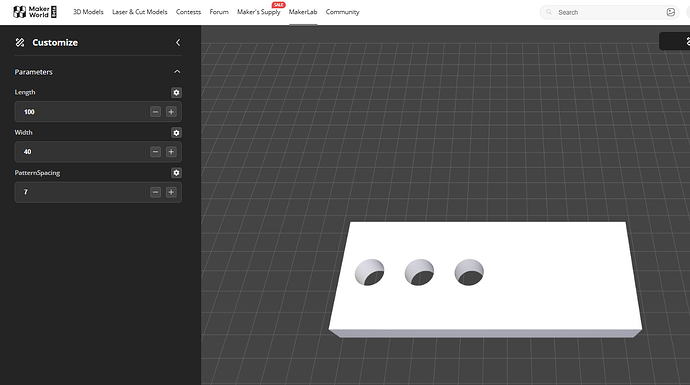Increase Width with the plus button
The width and height of the screenshot is (690, 385).
tap(171, 152)
